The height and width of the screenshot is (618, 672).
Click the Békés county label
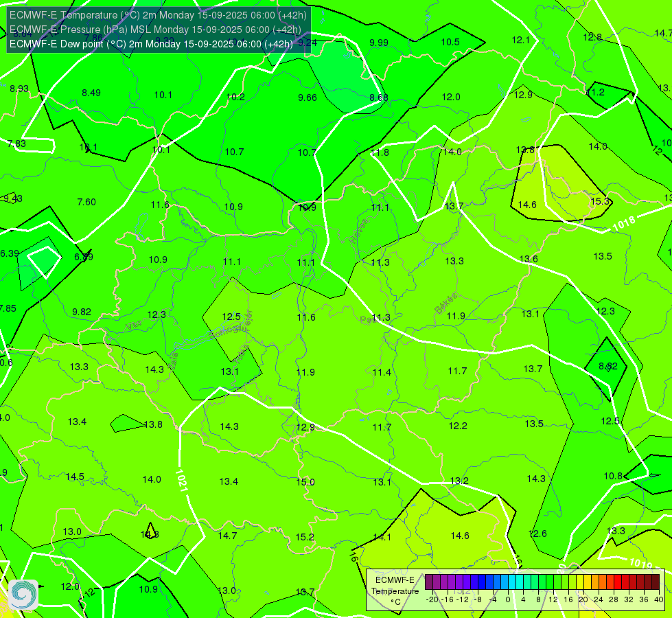(x=445, y=304)
